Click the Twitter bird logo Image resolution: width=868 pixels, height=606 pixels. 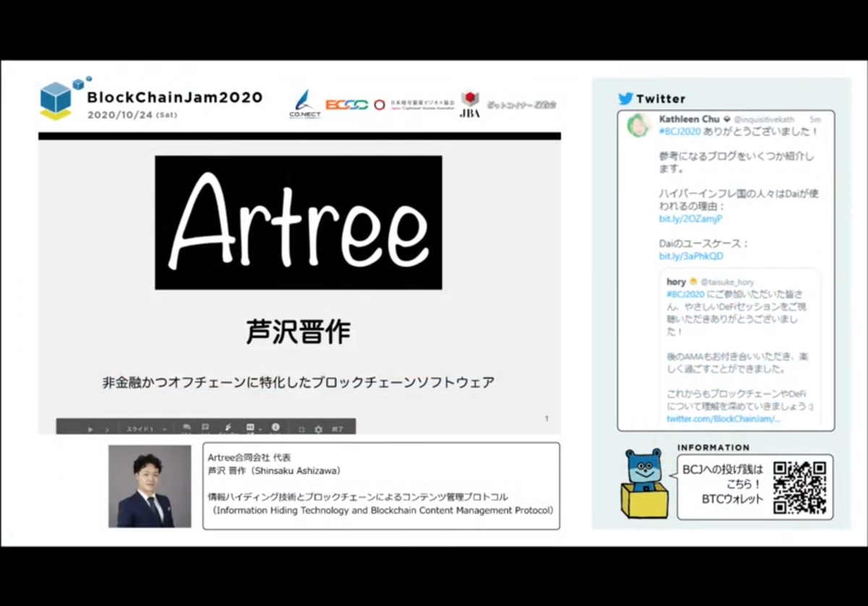pos(626,98)
